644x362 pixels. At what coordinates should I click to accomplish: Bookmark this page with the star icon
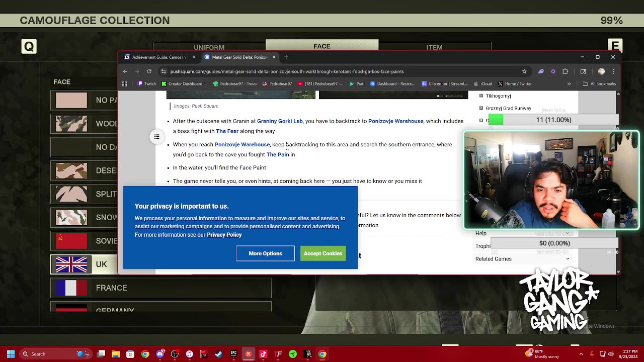click(x=524, y=71)
